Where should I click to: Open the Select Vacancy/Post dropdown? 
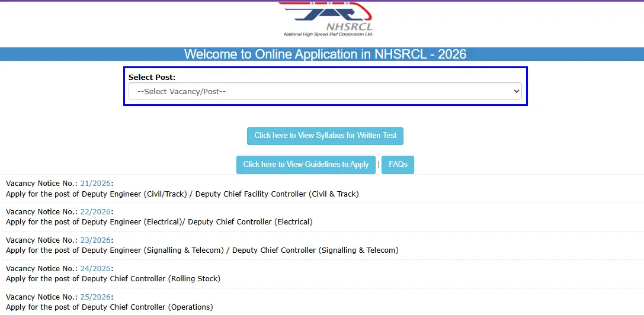[325, 91]
